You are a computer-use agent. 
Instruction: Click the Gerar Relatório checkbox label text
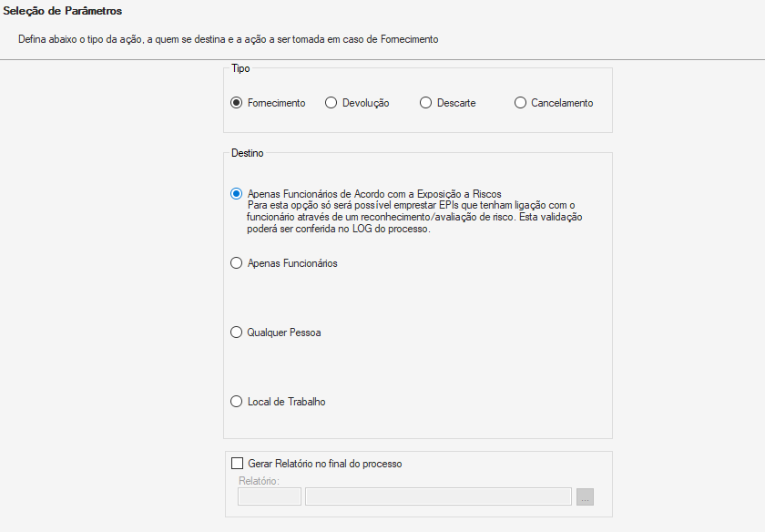324,464
